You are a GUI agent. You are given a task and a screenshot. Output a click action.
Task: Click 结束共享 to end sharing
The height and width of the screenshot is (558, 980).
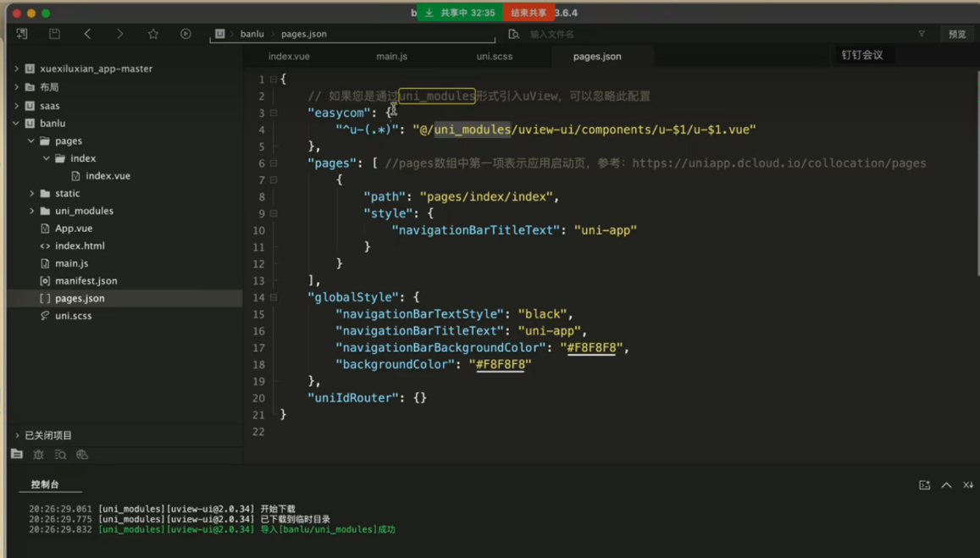[529, 13]
